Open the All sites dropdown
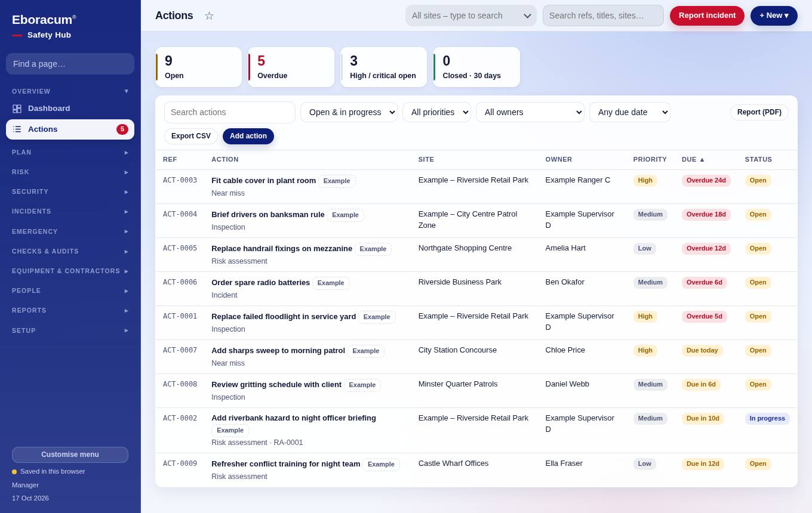 (471, 16)
